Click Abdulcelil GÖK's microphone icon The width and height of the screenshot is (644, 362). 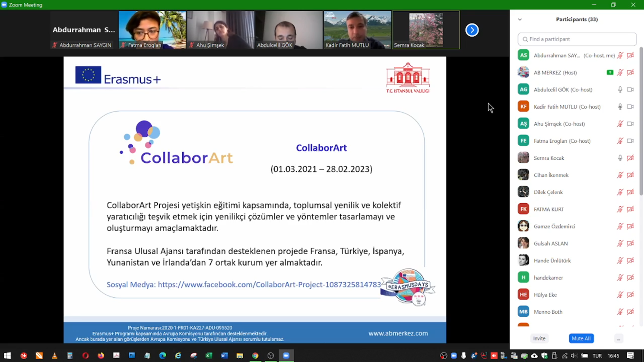pos(620,90)
